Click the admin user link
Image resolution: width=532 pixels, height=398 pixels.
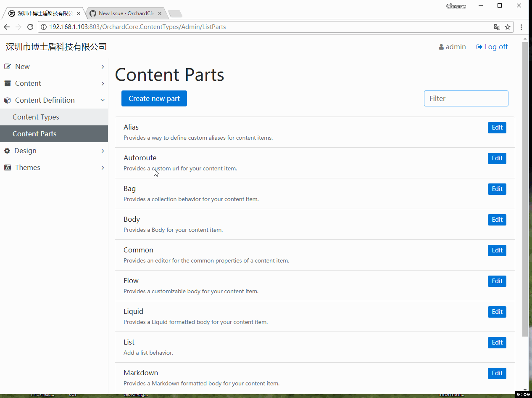point(452,47)
